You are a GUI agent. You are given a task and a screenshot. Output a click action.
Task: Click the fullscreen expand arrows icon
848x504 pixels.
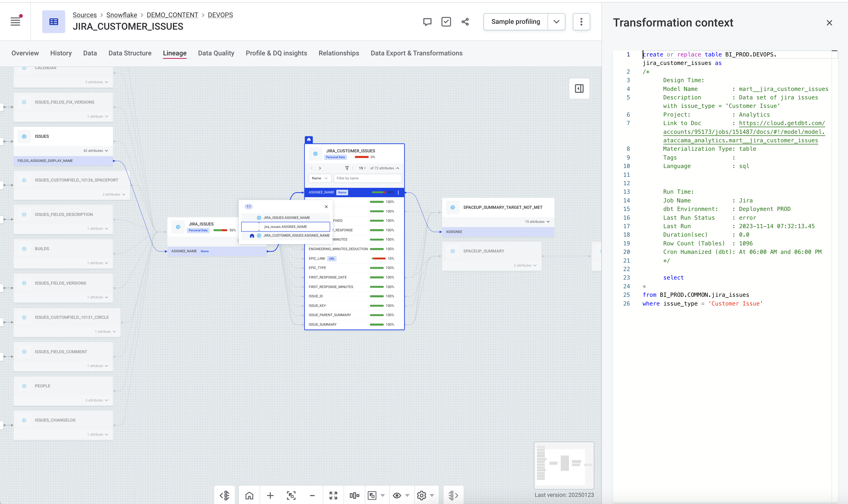tap(333, 496)
